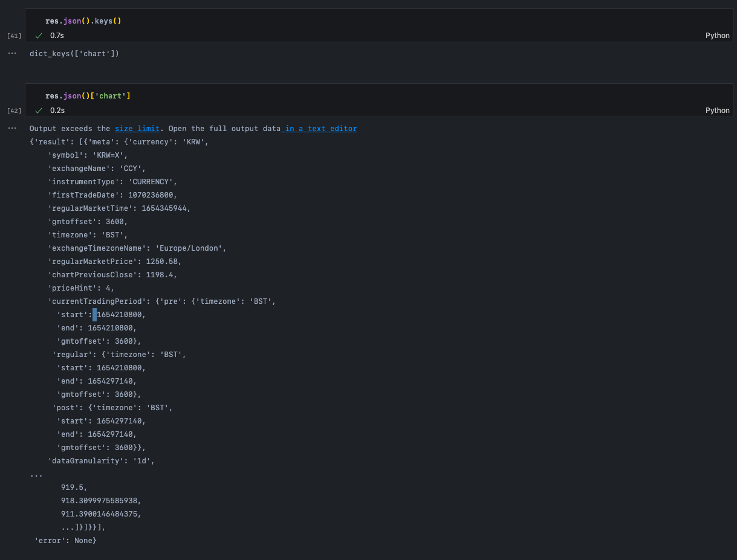Click 'exchangeTimezoneName': 'Europe/London' line
Viewport: 737px width, 560px height.
[137, 248]
